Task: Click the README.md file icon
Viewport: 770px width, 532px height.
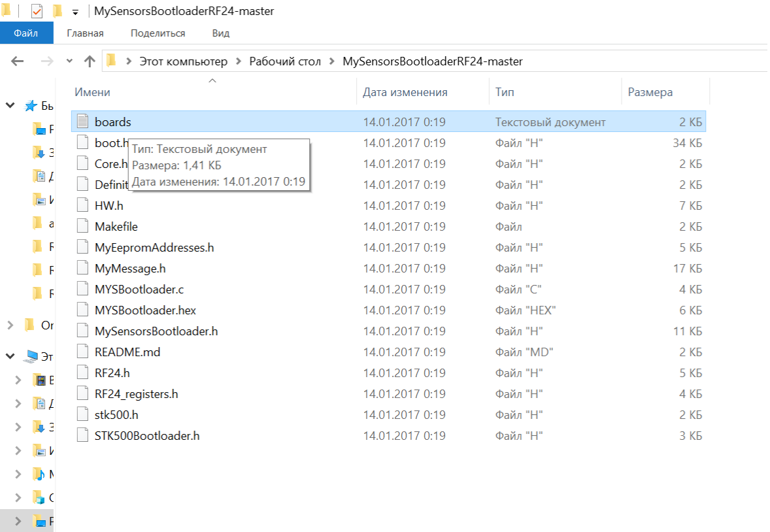Action: 82,352
